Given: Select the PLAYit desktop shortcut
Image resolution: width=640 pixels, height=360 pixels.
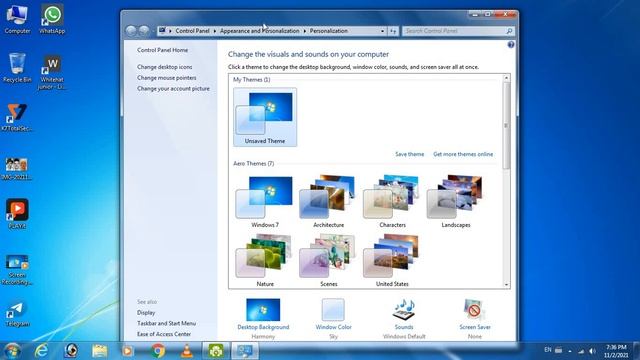Looking at the screenshot, I should [x=17, y=214].
